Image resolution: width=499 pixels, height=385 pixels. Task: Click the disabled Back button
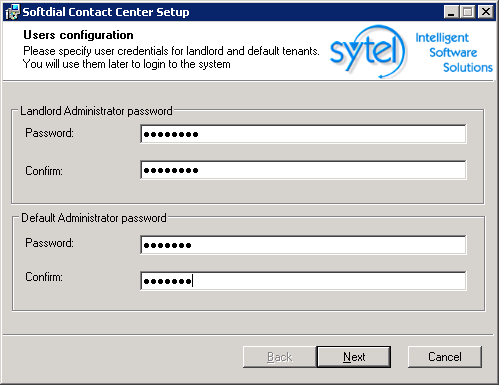279,357
